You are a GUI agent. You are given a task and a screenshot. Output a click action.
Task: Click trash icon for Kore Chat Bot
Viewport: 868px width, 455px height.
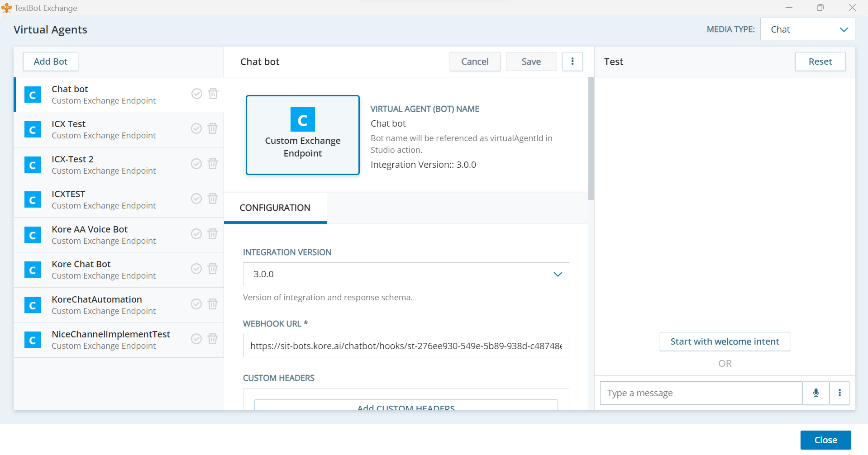pos(213,269)
